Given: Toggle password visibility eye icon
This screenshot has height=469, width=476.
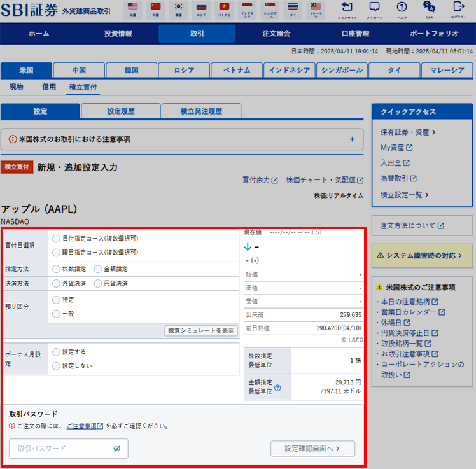Looking at the screenshot, I should 117,449.
